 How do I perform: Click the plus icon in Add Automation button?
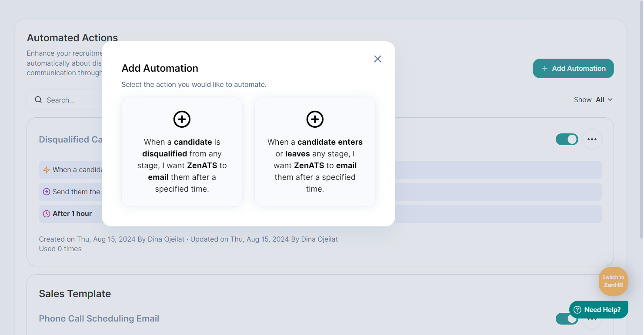(x=544, y=68)
